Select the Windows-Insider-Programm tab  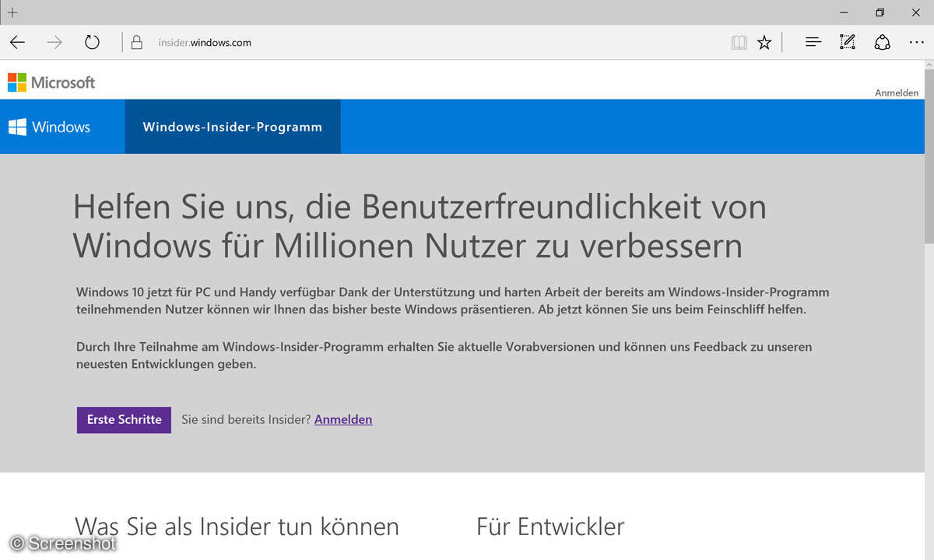pos(233,127)
